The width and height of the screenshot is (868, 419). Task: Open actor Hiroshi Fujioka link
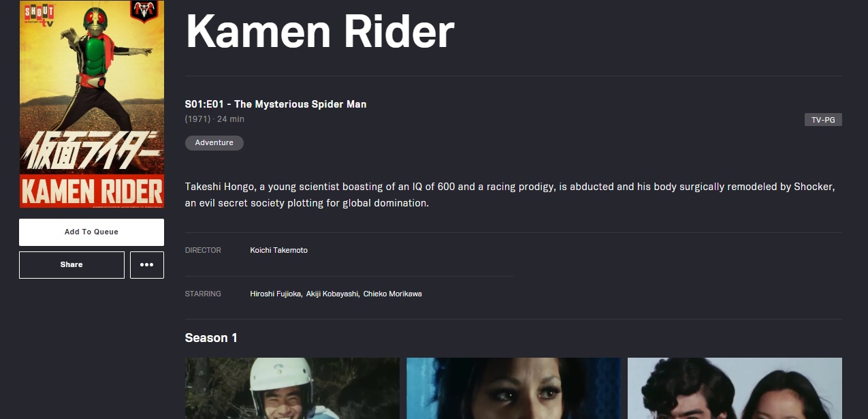pyautogui.click(x=276, y=294)
